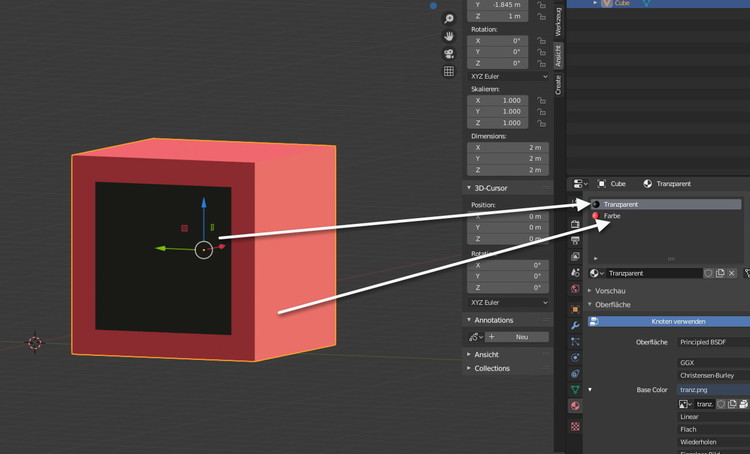
Task: Switch to the Ansicht sidebar tab
Action: 558,56
